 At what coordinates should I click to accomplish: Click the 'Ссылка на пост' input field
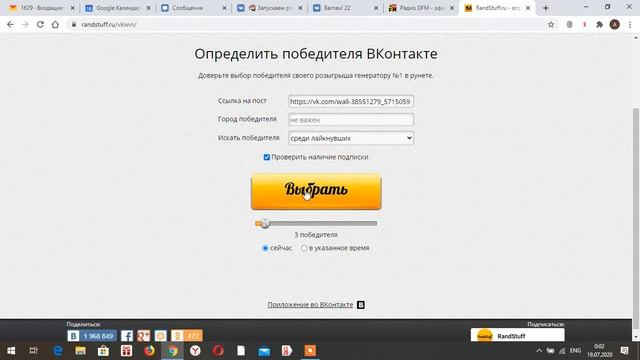351,101
